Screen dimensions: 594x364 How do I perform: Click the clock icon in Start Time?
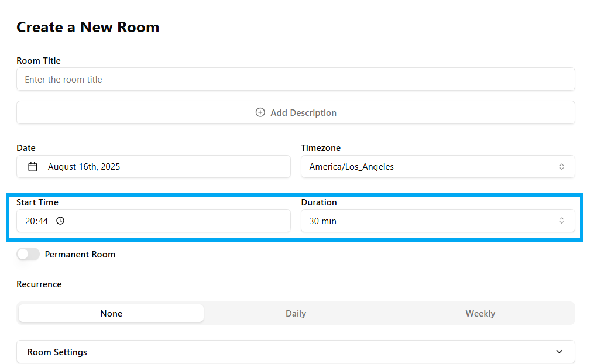pos(60,221)
